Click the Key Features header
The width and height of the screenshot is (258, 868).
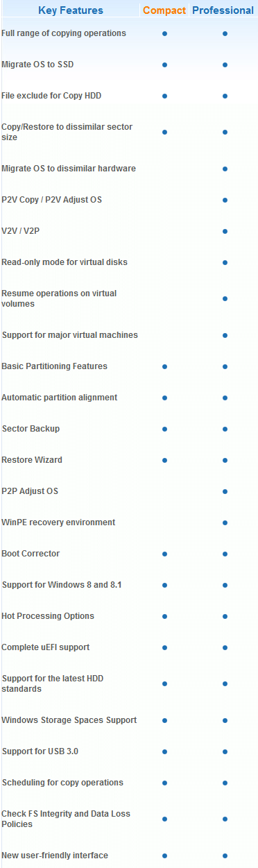pos(71,10)
